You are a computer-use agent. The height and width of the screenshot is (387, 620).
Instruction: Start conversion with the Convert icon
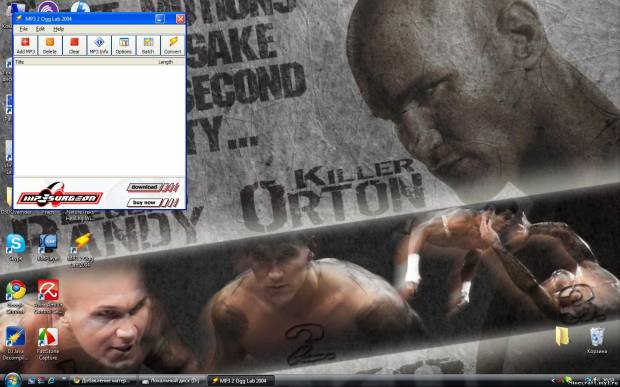(x=172, y=45)
